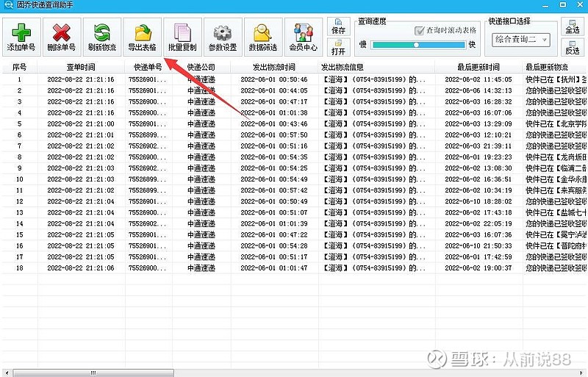Click 中通速递 in row 9
This screenshot has height=377, width=588.
(x=201, y=168)
